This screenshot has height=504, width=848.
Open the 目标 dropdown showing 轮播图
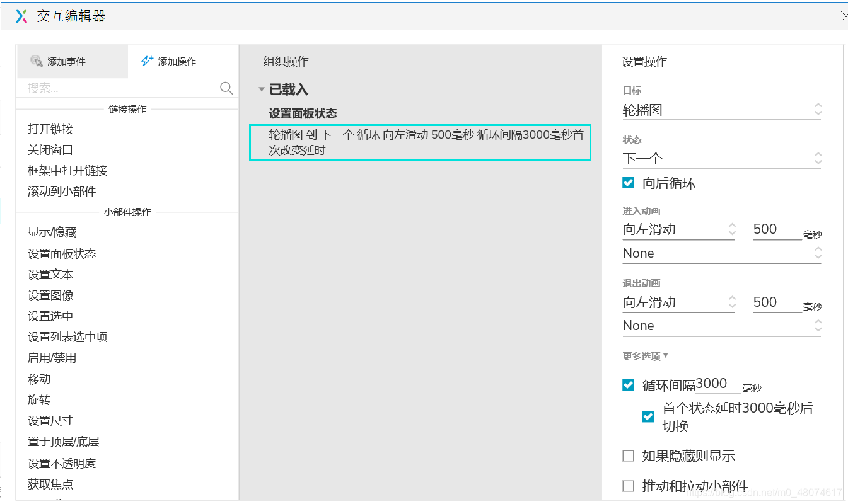(721, 110)
